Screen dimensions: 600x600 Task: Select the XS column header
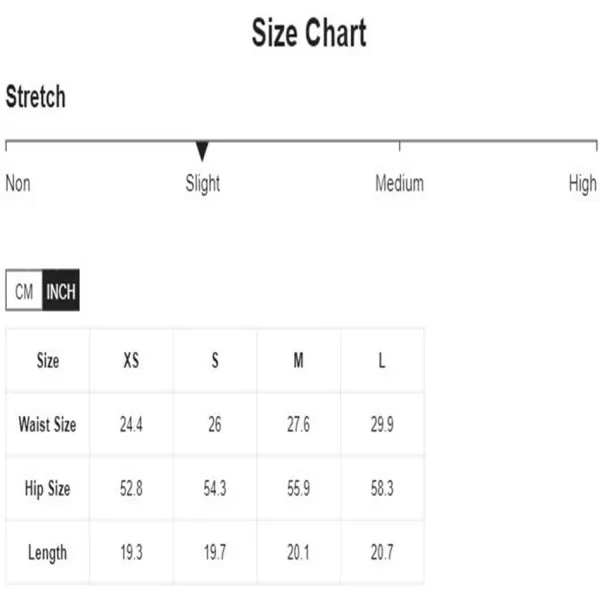[131, 360]
